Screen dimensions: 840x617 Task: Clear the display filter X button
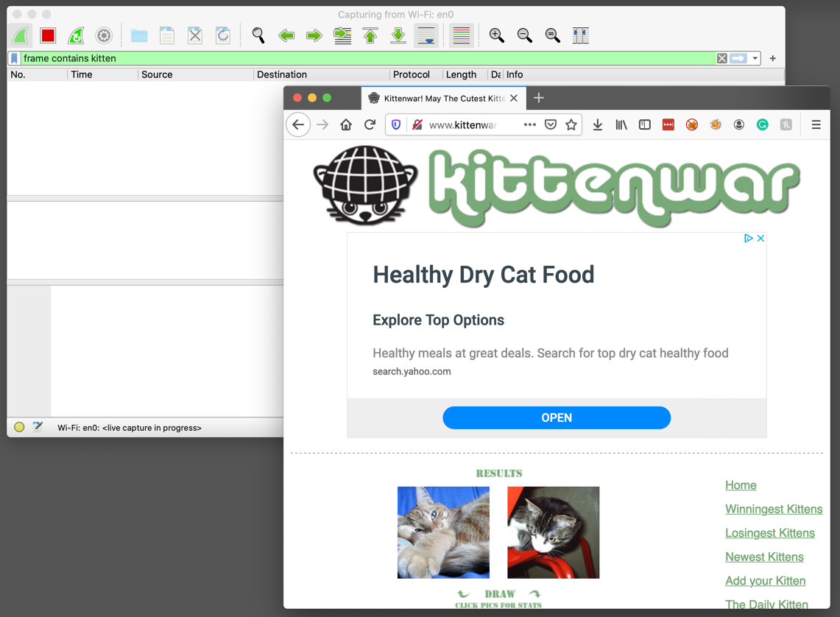722,58
